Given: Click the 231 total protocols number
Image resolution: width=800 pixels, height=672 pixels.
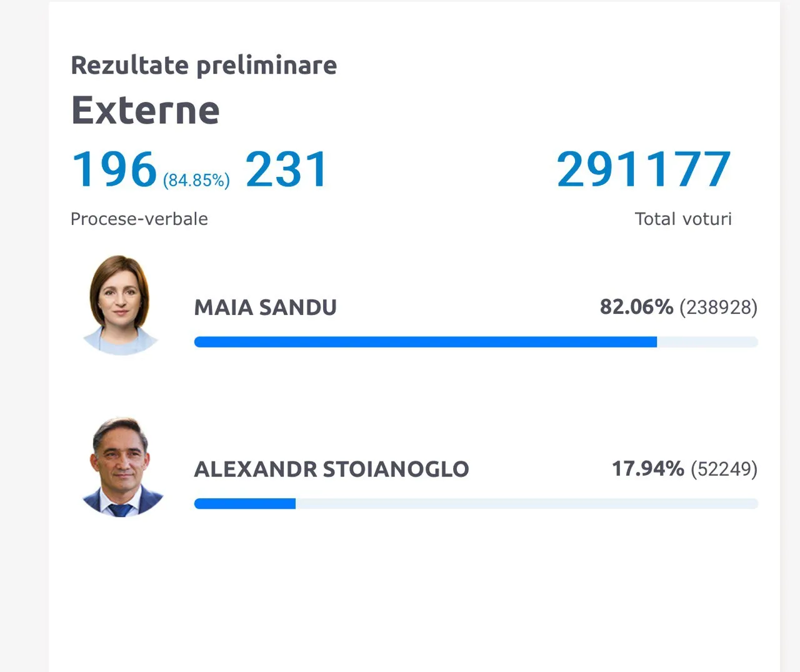Looking at the screenshot, I should point(287,169).
